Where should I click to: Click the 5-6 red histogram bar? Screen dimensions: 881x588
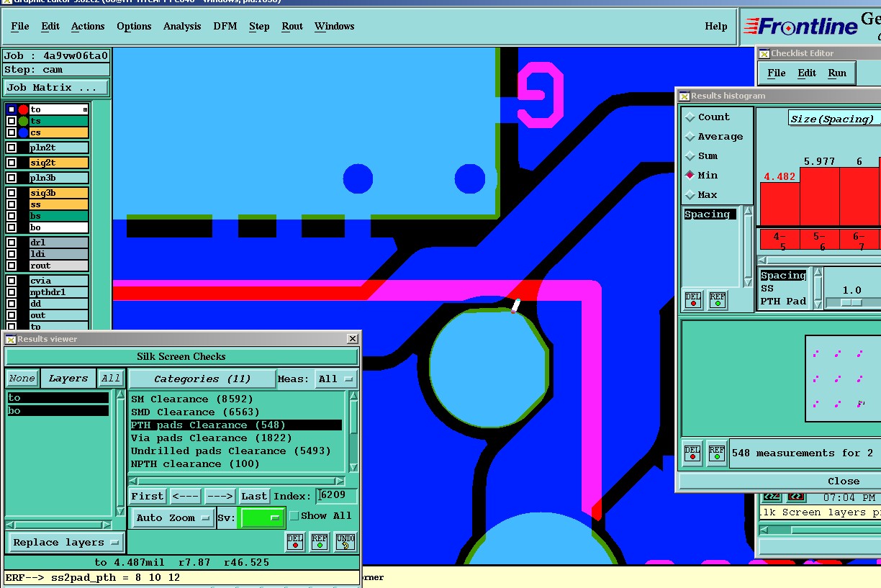(820, 196)
